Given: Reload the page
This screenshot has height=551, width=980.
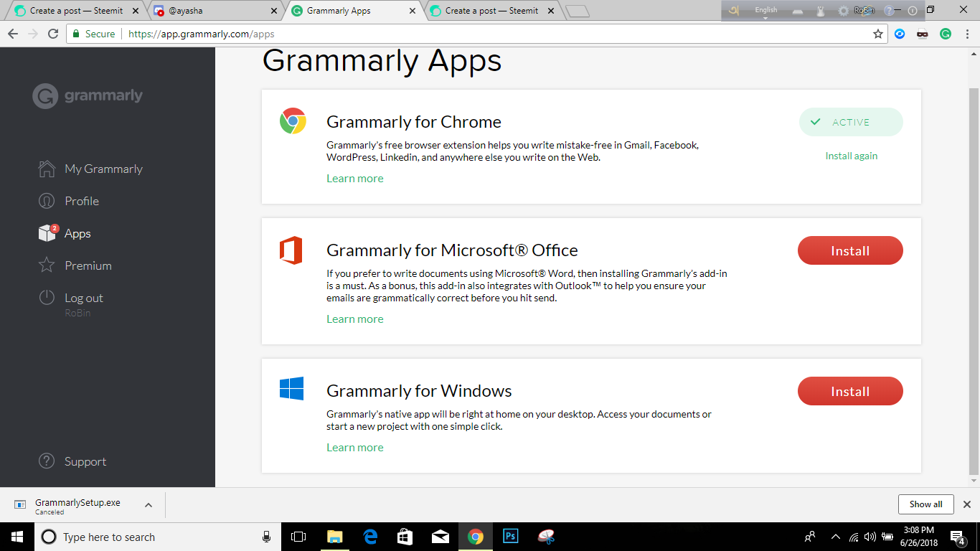Looking at the screenshot, I should tap(53, 34).
